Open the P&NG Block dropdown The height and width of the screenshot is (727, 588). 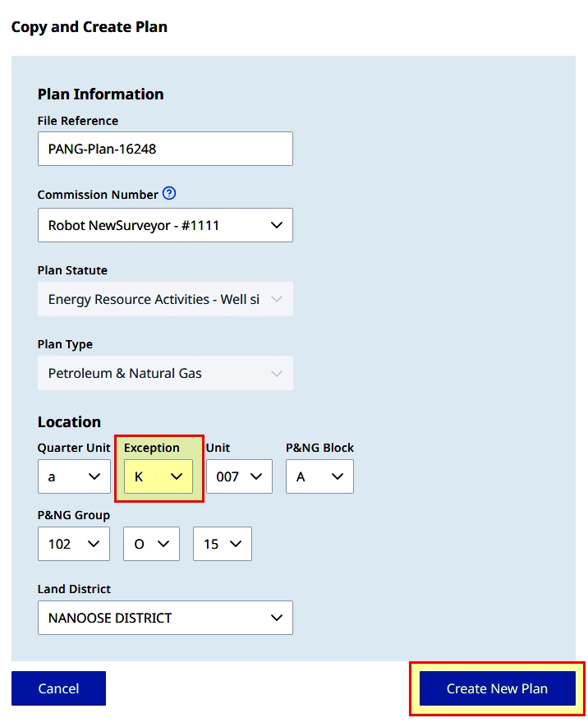click(319, 476)
